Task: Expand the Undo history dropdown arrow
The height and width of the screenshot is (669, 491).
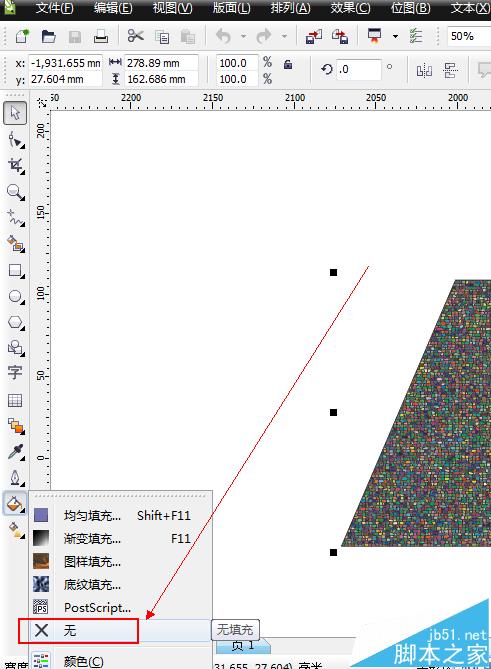Action: 243,37
